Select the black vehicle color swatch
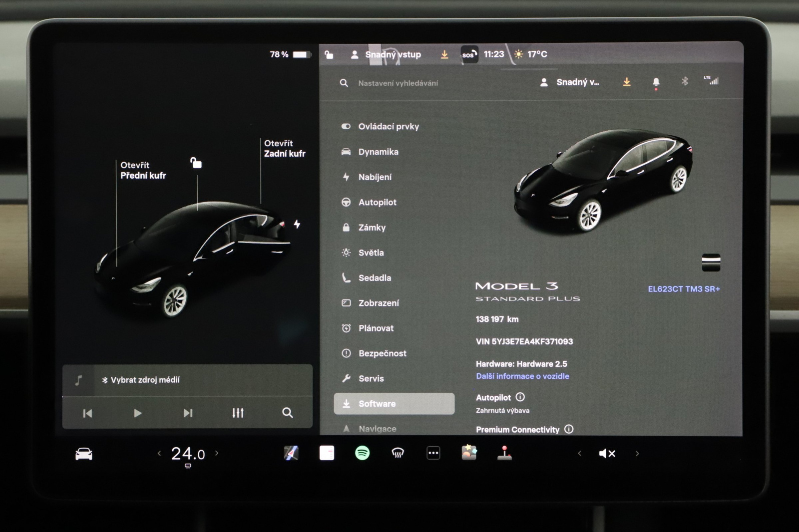Image resolution: width=799 pixels, height=532 pixels. pyautogui.click(x=711, y=263)
